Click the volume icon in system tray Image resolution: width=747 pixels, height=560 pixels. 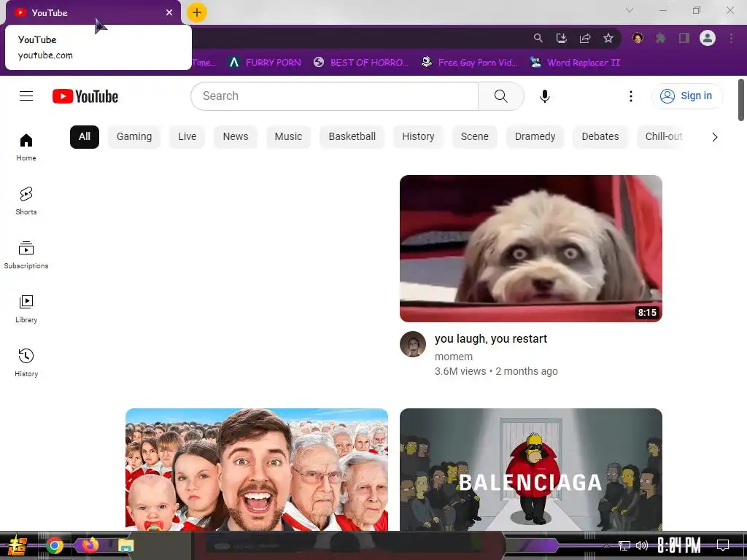coord(642,545)
